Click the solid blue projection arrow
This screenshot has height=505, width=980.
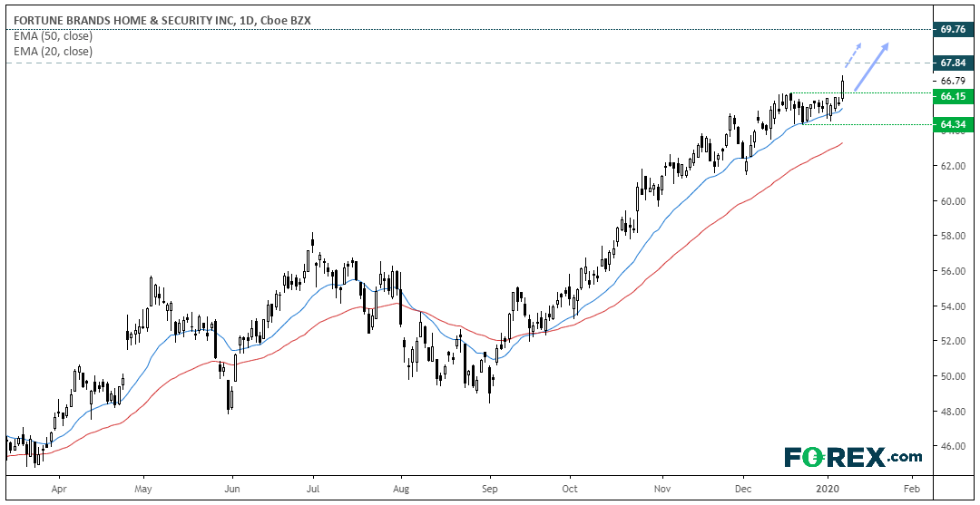point(872,67)
